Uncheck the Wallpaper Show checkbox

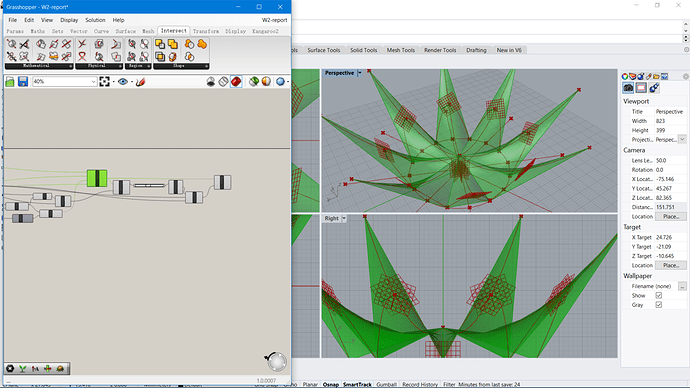pos(659,296)
